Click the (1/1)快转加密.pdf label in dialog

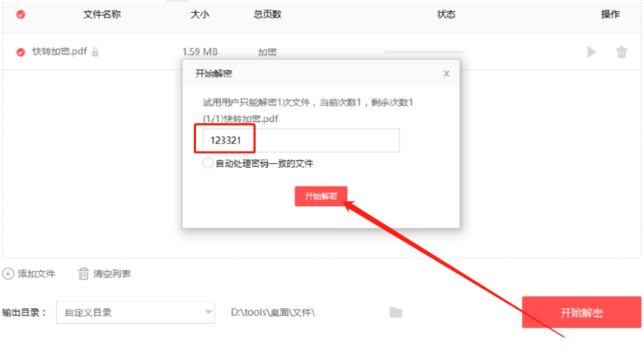tap(240, 119)
